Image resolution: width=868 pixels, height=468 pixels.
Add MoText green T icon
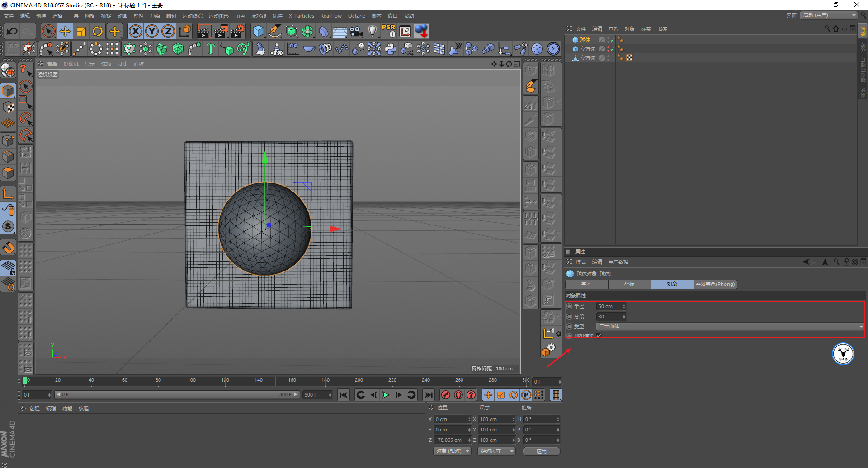(211, 49)
